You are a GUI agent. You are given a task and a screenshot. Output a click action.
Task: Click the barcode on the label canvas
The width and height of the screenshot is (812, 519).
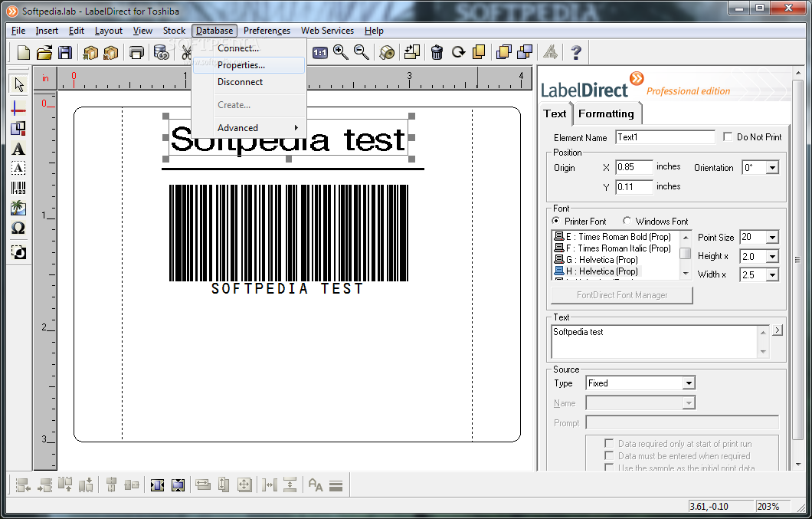tap(289, 233)
